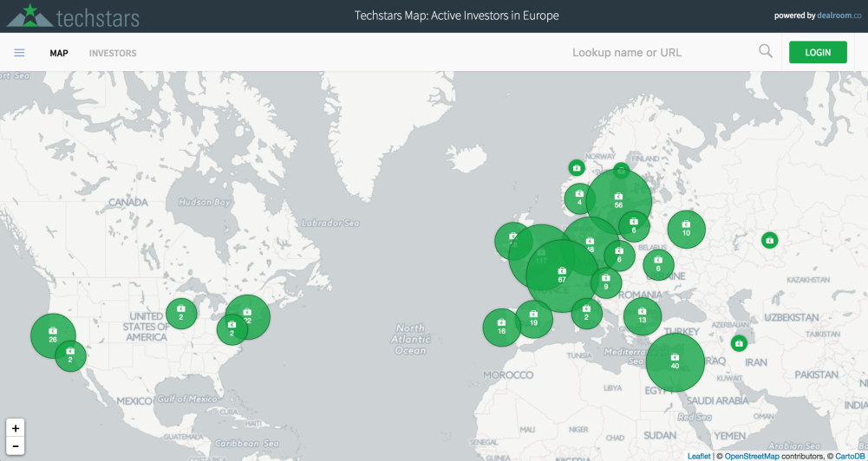868x461 pixels.
Task: Zoom out the map with minus
Action: 16,446
